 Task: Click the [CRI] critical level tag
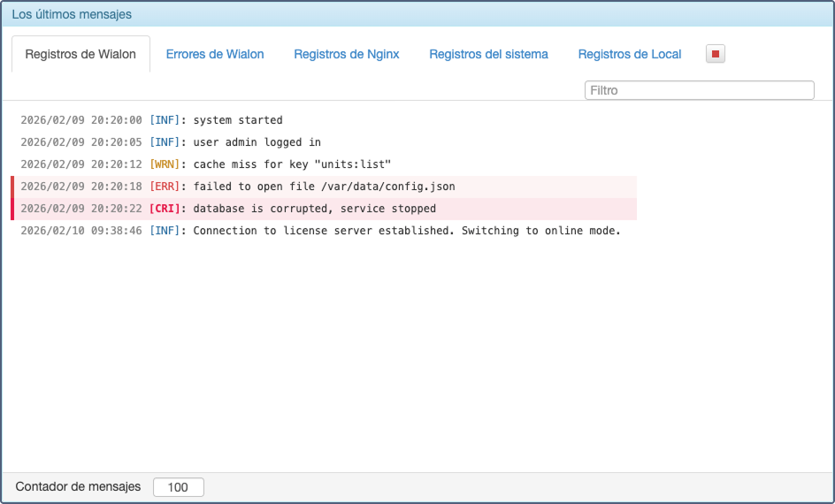[165, 209]
